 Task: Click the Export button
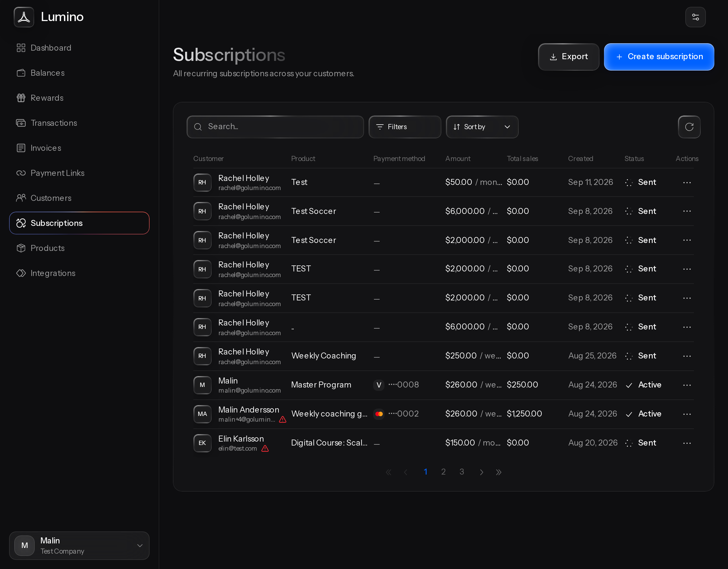[x=568, y=57]
